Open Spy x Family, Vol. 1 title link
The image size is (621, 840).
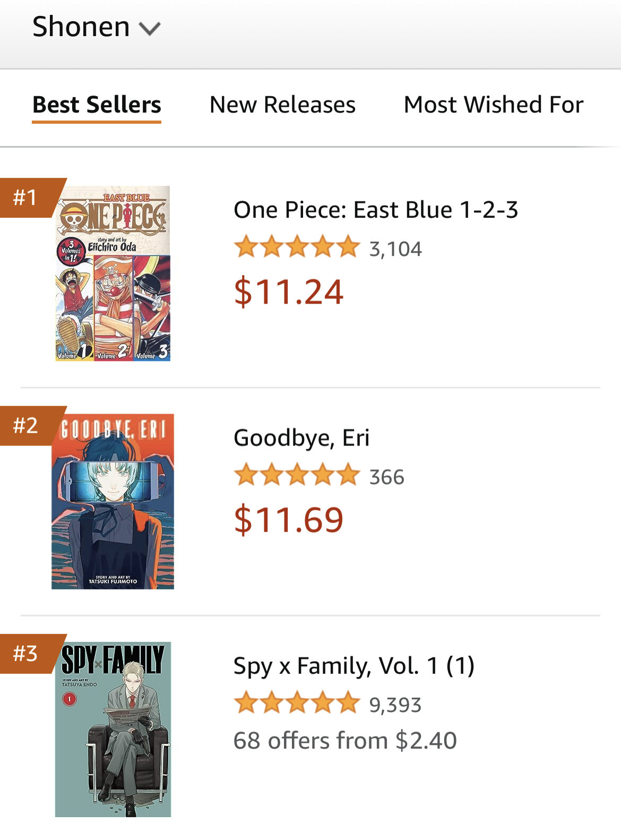(353, 666)
